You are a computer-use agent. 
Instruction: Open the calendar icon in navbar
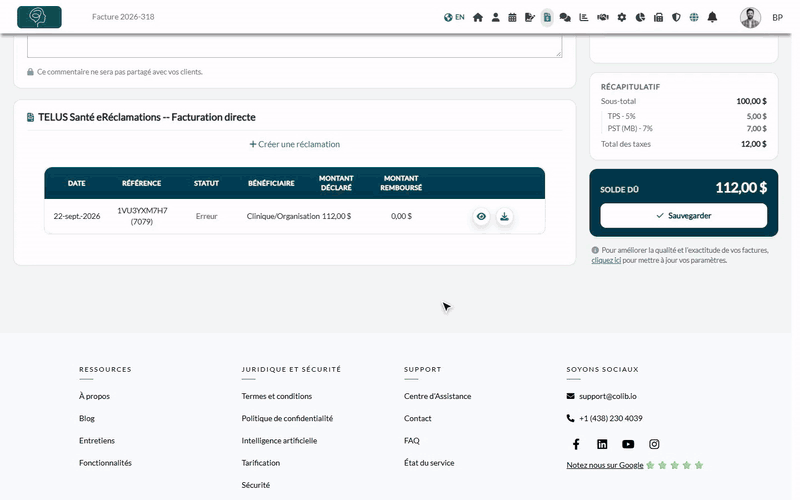[512, 17]
